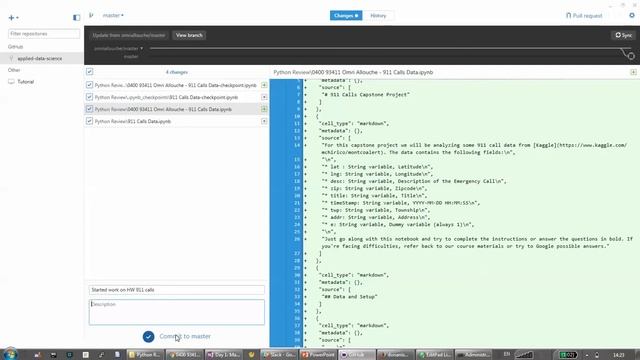Open the master branch dropdown
Viewport: 640px width, 360px height.
click(x=113, y=16)
